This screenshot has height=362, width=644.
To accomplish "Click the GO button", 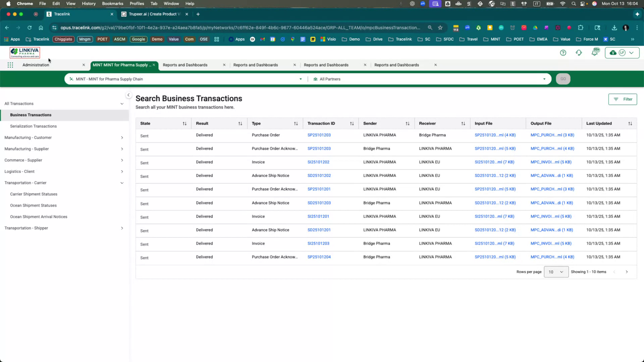I will [x=563, y=79].
